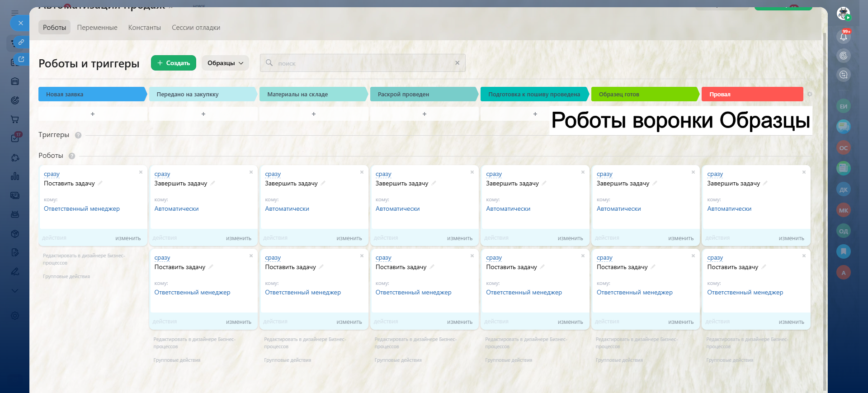Open tasks icon with 17 badge
Screen dimensions: 868x393
coord(15,137)
